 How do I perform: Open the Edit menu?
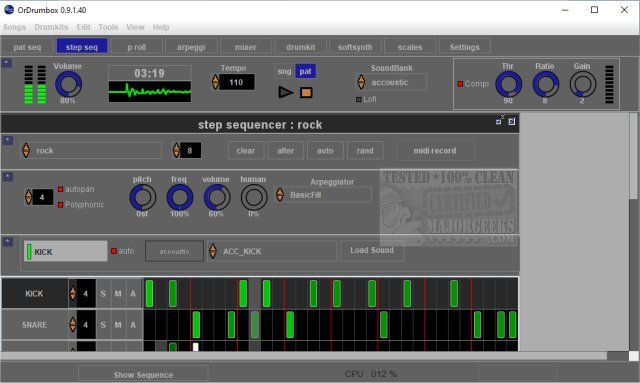tap(83, 27)
